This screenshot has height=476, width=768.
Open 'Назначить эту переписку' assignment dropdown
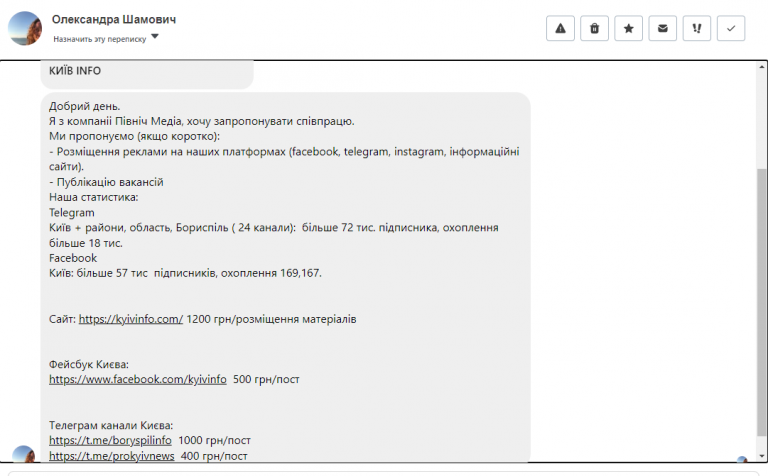(106, 38)
